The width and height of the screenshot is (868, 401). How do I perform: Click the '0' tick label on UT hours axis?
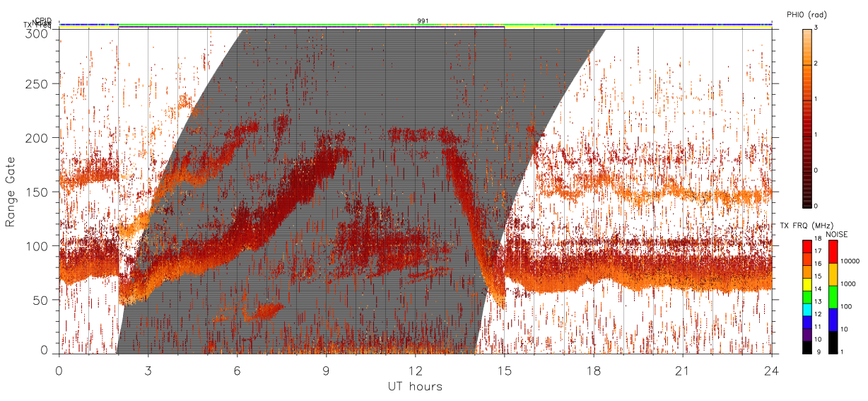(59, 371)
